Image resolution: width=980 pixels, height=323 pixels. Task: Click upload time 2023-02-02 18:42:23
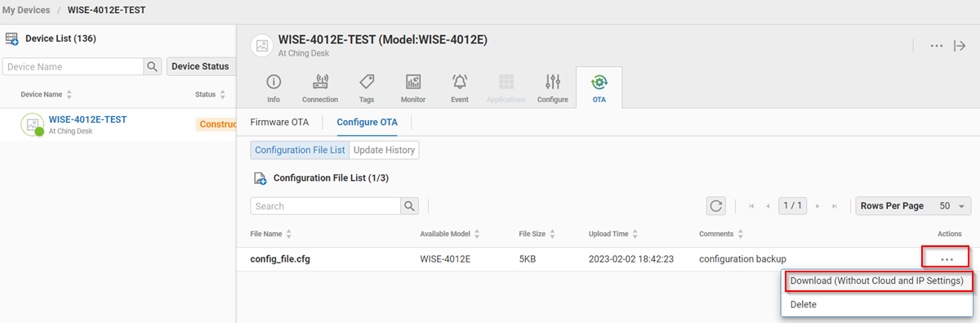(x=632, y=259)
